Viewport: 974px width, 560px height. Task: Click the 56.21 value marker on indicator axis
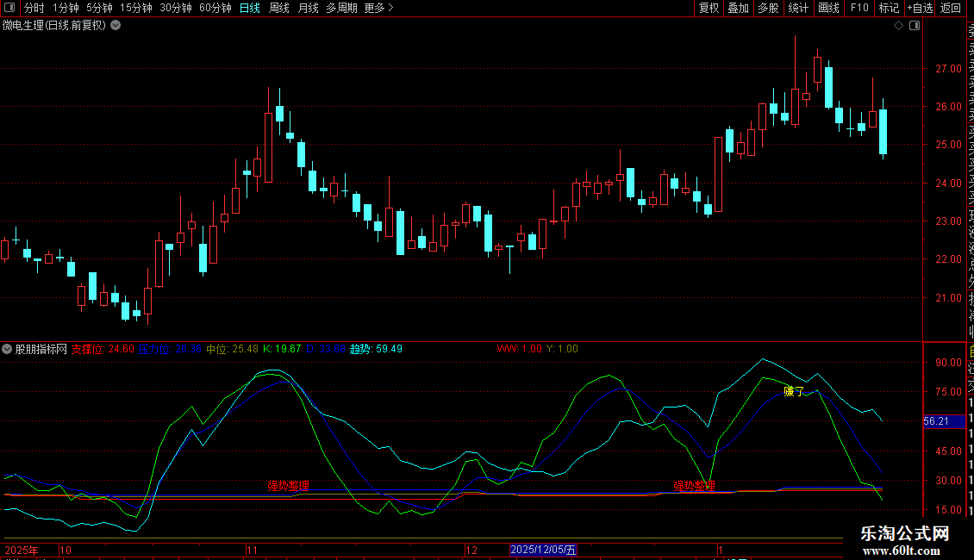pos(935,421)
